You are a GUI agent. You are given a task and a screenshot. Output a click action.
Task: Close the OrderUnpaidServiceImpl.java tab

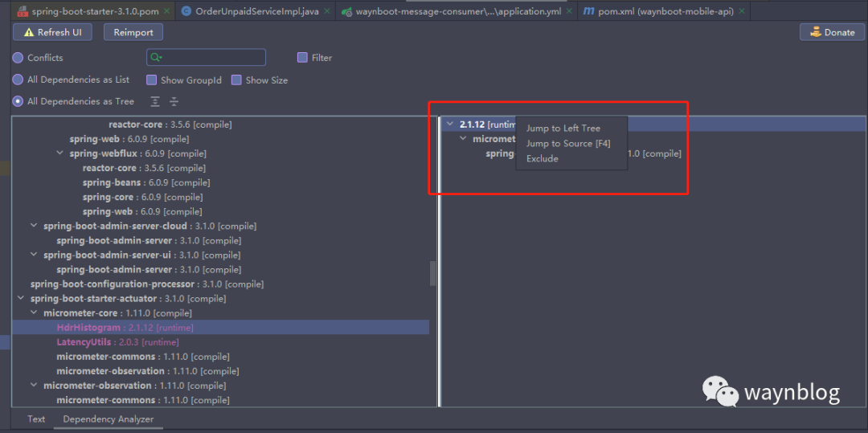pyautogui.click(x=326, y=11)
